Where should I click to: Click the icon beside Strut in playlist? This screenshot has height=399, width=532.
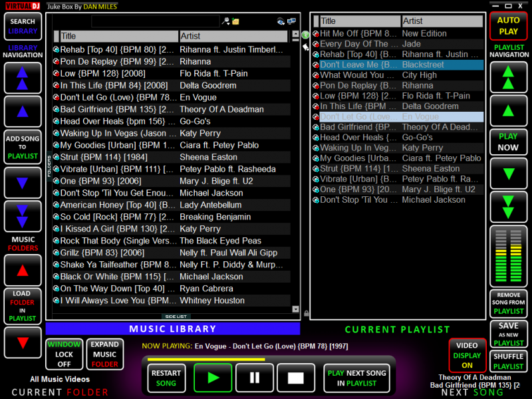coord(316,169)
